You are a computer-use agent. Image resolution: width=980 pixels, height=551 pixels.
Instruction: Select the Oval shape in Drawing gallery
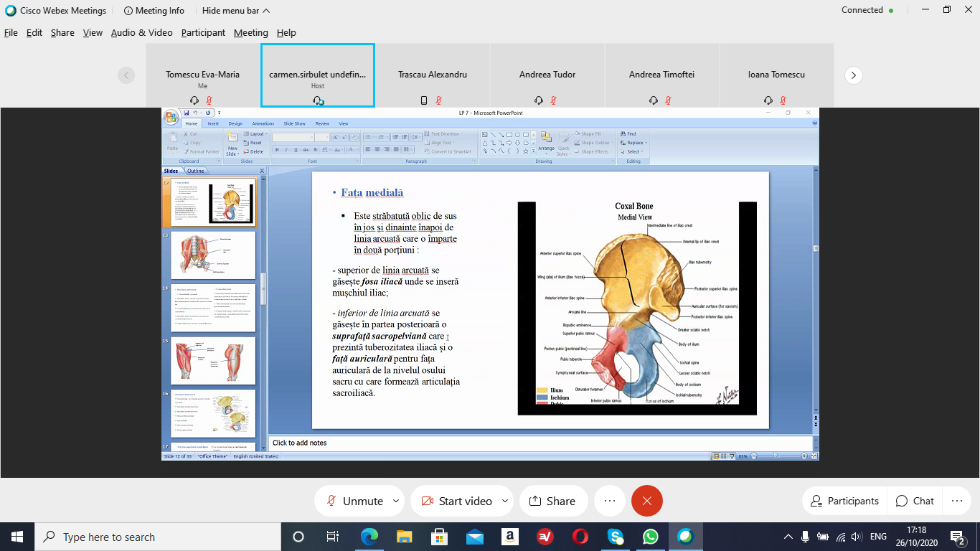pyautogui.click(x=518, y=134)
